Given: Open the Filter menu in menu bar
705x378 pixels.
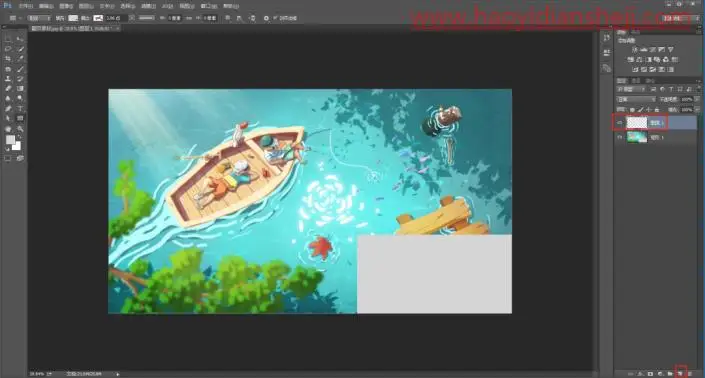Looking at the screenshot, I should [148, 6].
